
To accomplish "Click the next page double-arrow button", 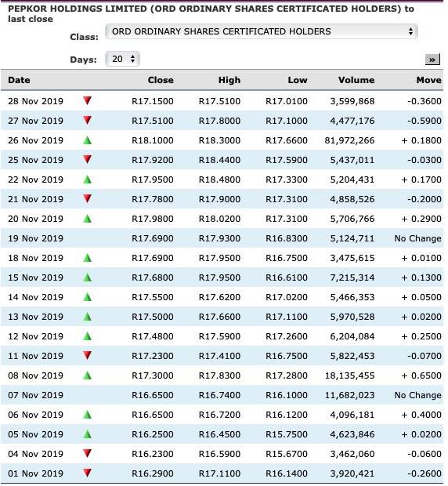I will pyautogui.click(x=432, y=60).
